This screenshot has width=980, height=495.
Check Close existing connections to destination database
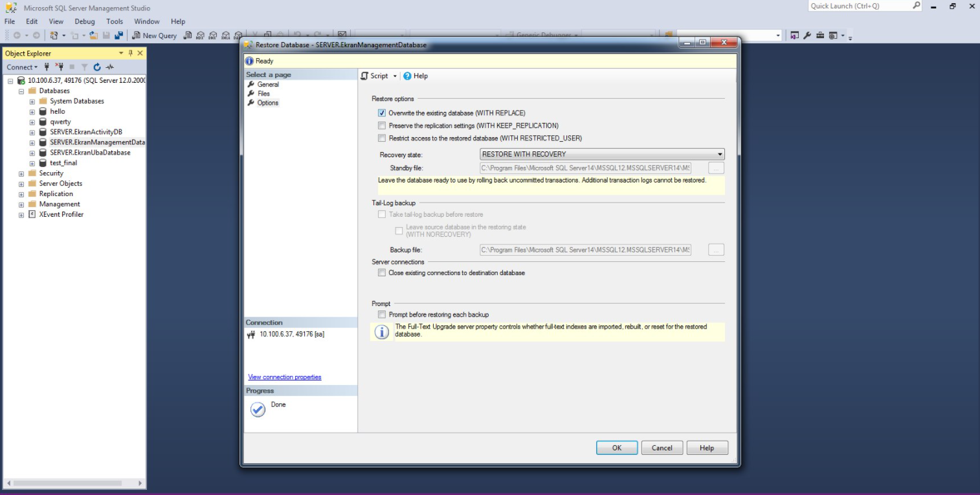click(382, 273)
